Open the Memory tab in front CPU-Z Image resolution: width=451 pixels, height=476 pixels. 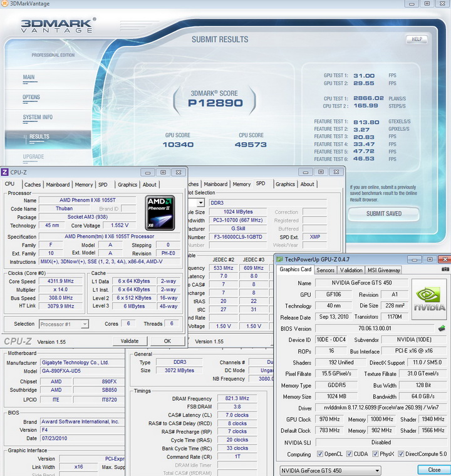[84, 185]
